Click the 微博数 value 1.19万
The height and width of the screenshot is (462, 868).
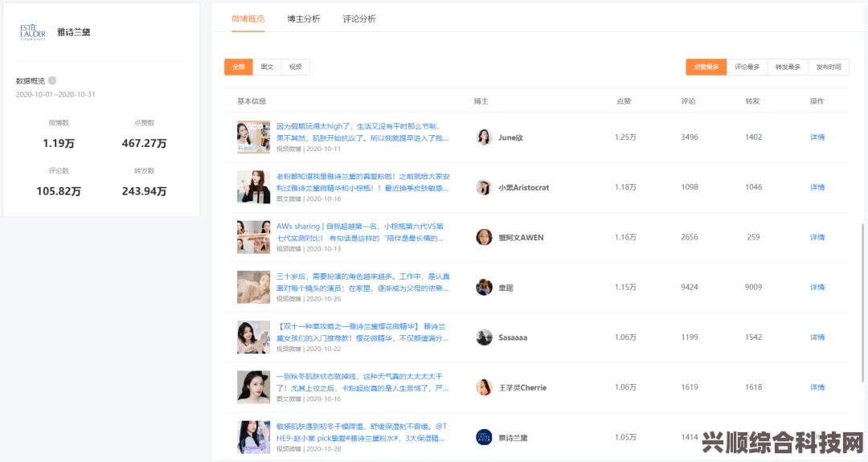[x=59, y=143]
